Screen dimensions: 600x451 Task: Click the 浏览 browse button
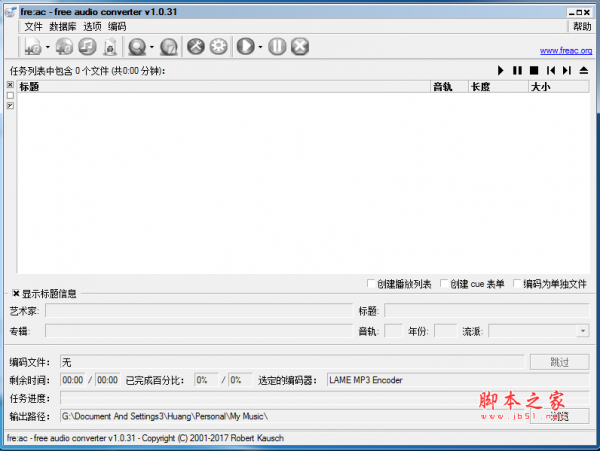pyautogui.click(x=559, y=416)
